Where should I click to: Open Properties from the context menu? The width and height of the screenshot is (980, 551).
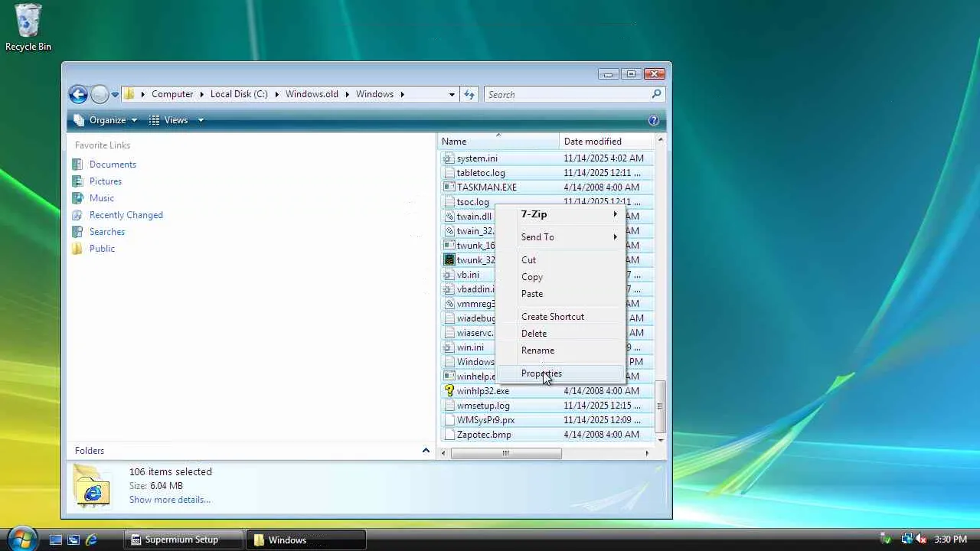[561, 373]
